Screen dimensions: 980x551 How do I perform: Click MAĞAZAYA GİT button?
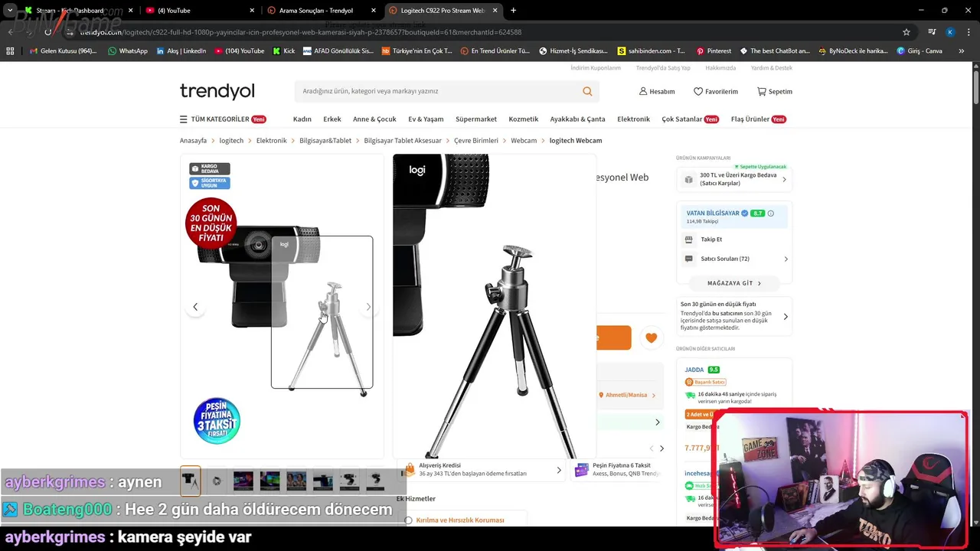click(x=734, y=283)
